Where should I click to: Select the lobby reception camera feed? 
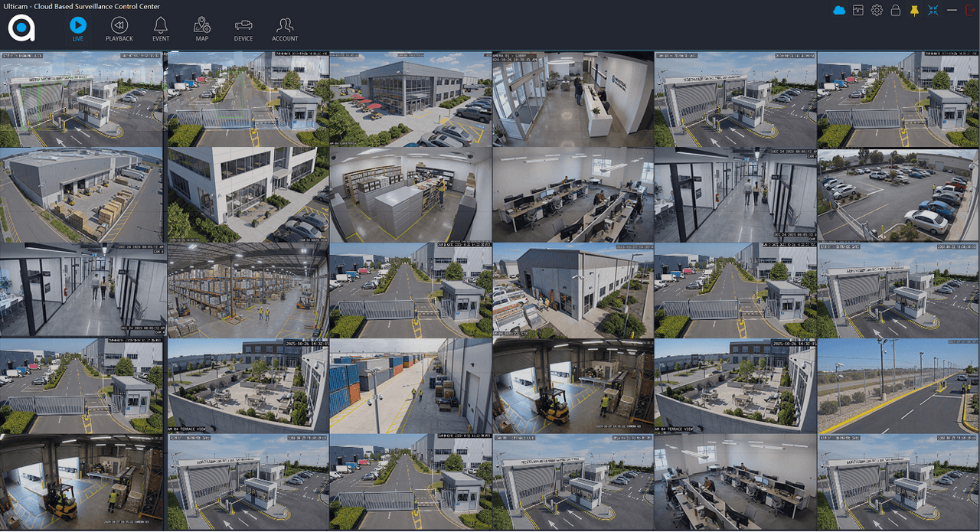(572, 99)
